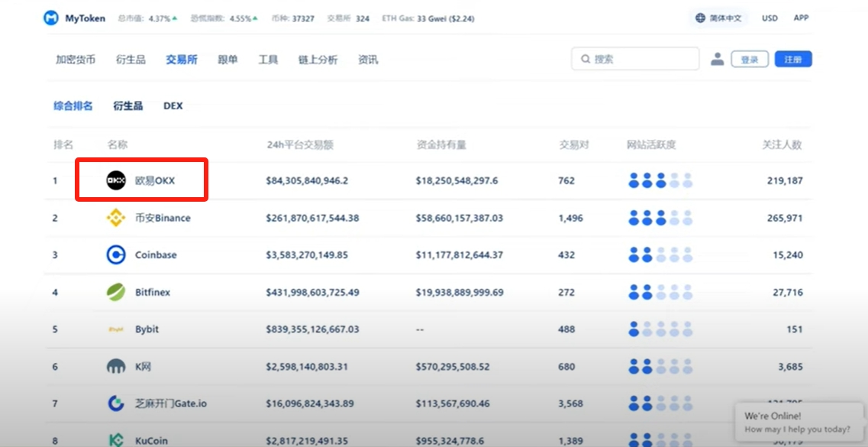Click the Bybit exchange logo

click(116, 329)
